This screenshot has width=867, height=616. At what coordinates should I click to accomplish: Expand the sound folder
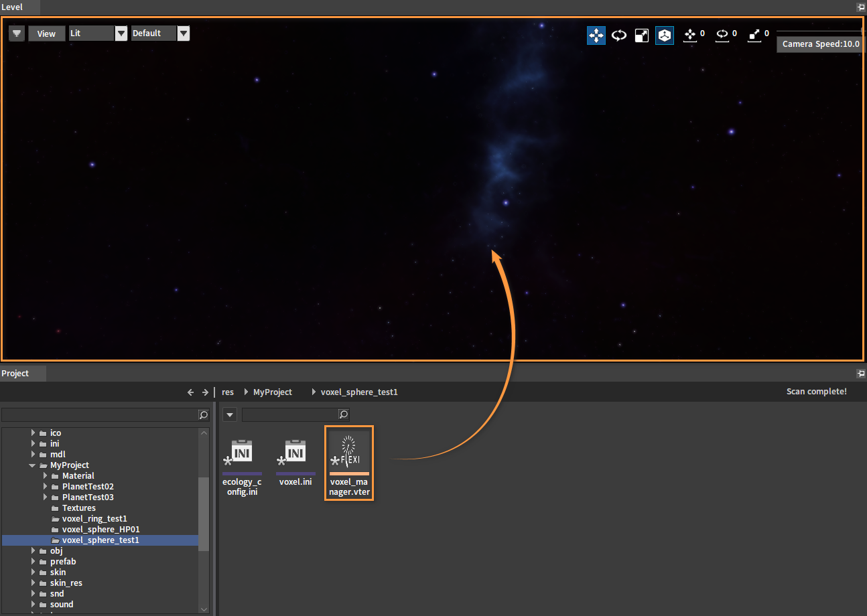[33, 605]
